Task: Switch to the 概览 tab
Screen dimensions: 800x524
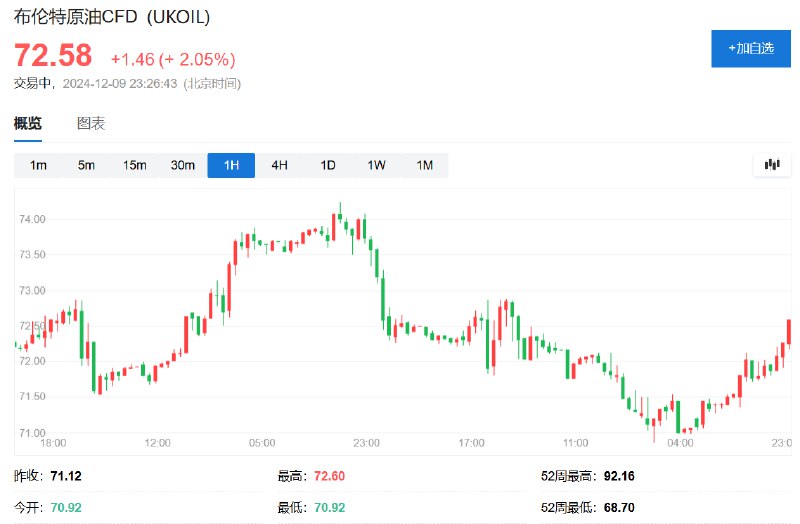Action: (28, 123)
